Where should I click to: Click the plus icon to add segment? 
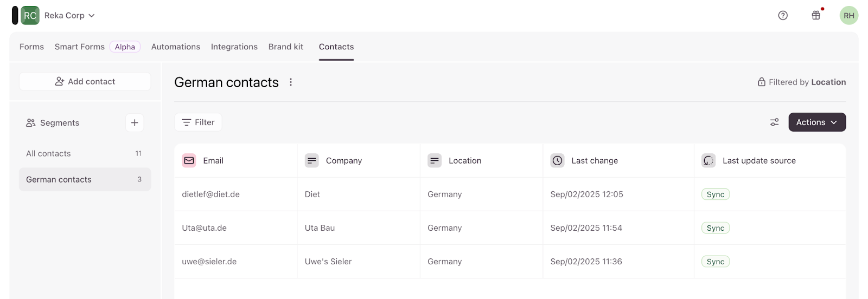135,123
